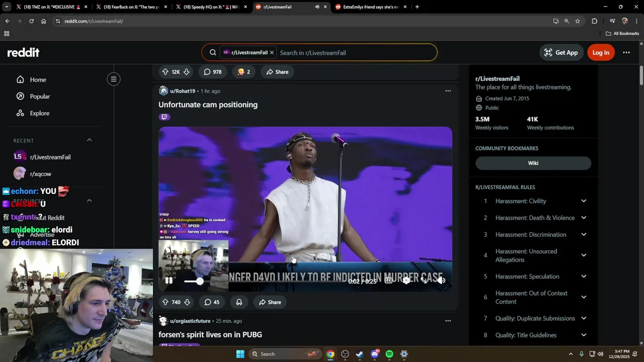This screenshot has width=644, height=362.
Task: Pause the Unfortunate cam positioning video
Action: point(169,281)
